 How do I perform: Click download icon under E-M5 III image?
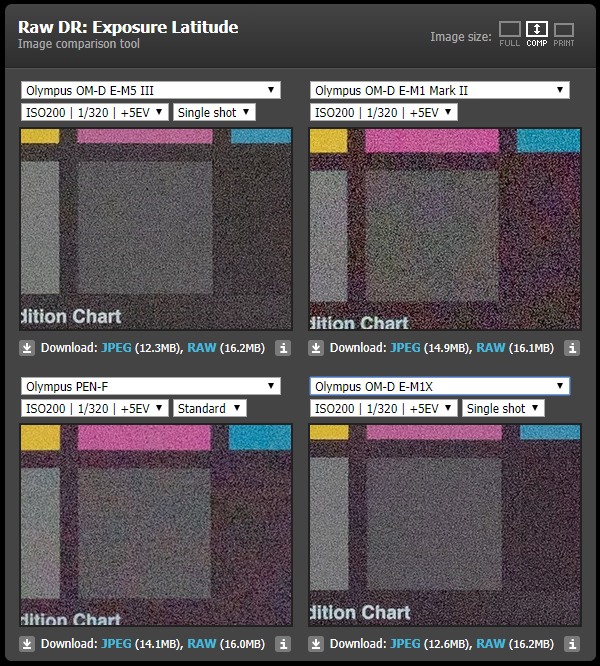click(x=28, y=348)
